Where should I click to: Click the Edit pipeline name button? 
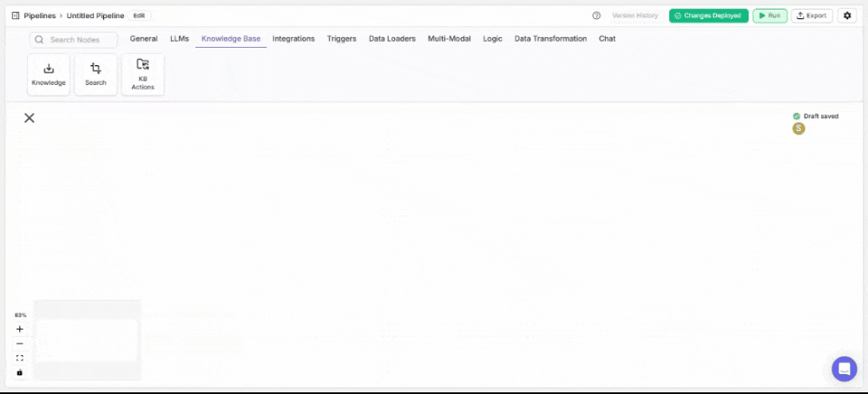click(x=140, y=16)
